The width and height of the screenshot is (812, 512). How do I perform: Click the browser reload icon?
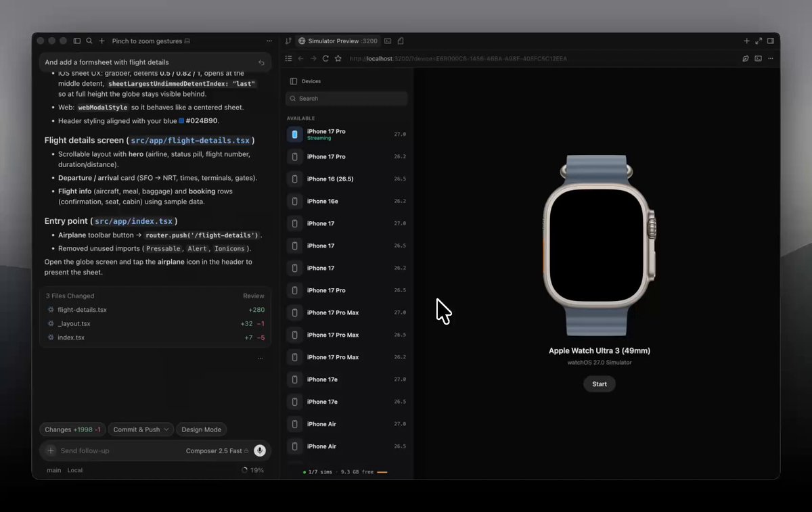[325, 59]
